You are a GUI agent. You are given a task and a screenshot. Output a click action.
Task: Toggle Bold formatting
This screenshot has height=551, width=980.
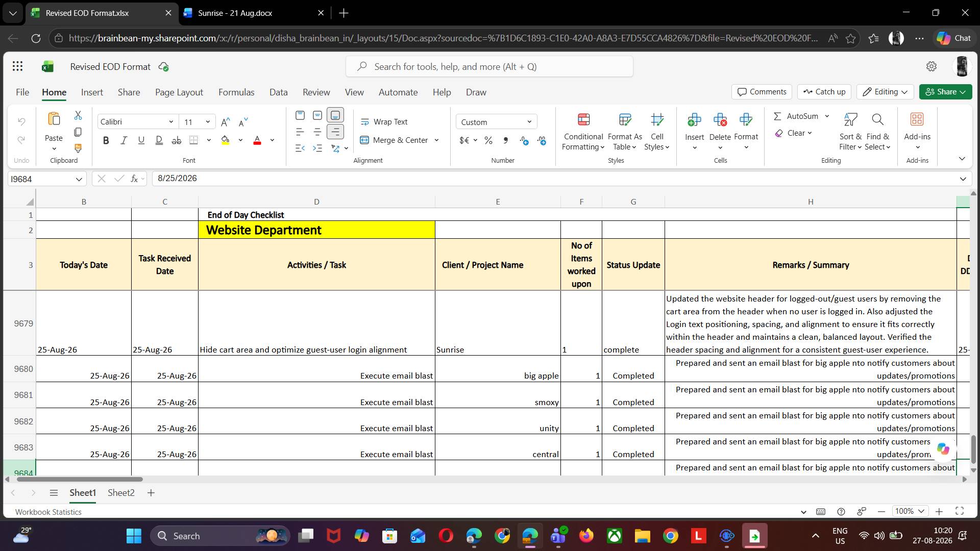pos(106,140)
